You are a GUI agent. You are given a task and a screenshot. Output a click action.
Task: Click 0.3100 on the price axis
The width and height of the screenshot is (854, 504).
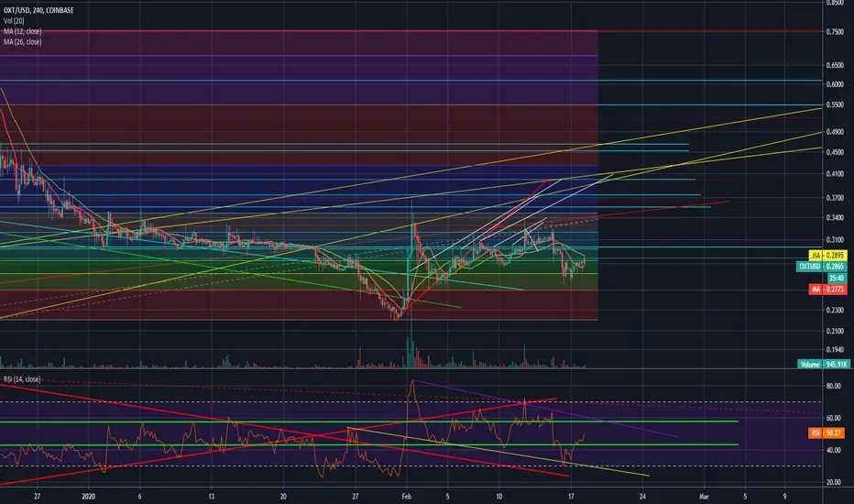point(835,240)
